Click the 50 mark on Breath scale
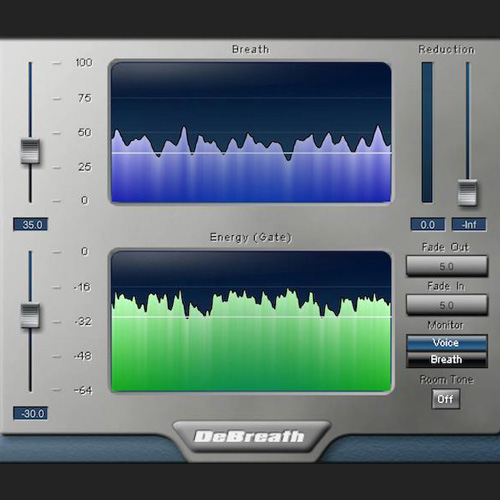Viewport: 500px width, 500px height. click(x=84, y=132)
